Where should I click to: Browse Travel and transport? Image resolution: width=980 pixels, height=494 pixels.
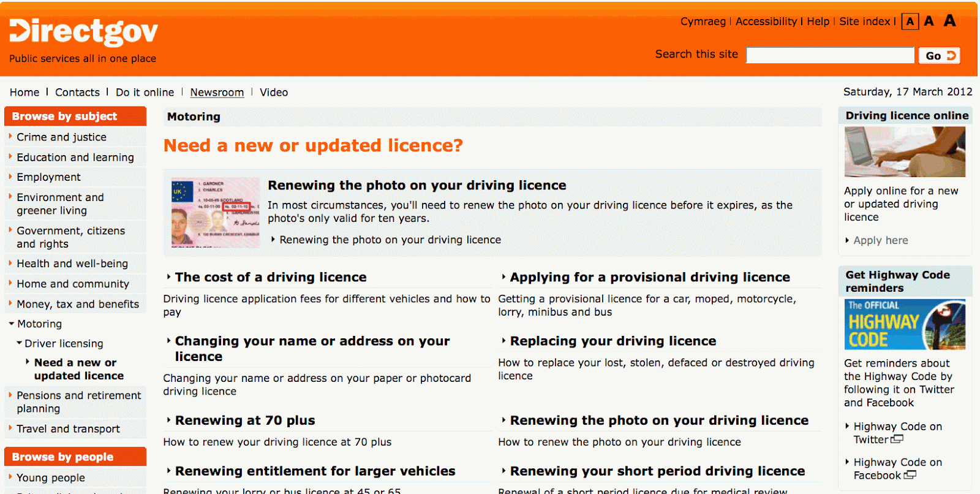tap(69, 429)
